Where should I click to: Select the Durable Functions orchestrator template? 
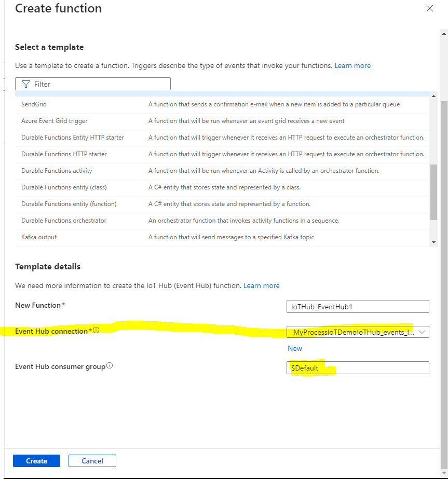[x=63, y=221]
